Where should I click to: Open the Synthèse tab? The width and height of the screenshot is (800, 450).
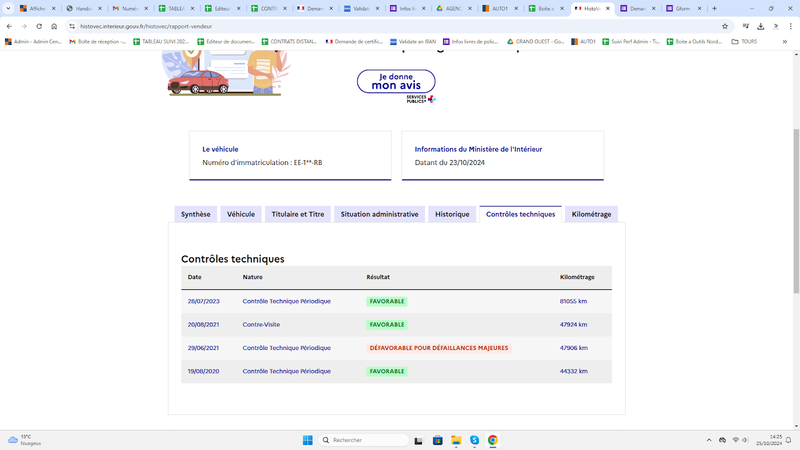[x=195, y=214]
